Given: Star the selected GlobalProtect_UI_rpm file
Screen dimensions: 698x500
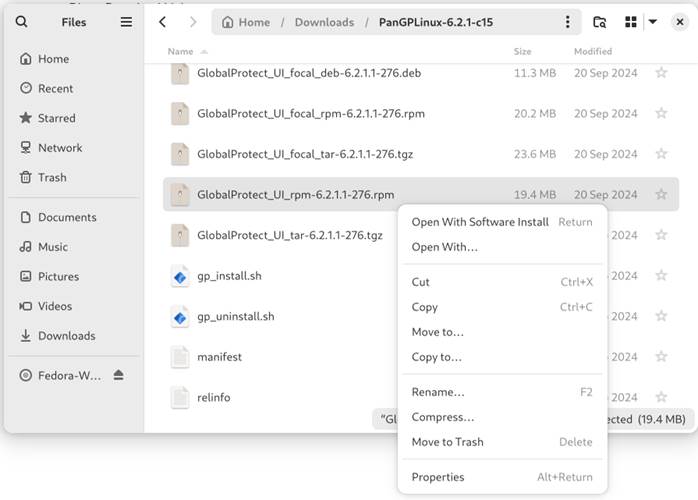Looking at the screenshot, I should tap(661, 194).
